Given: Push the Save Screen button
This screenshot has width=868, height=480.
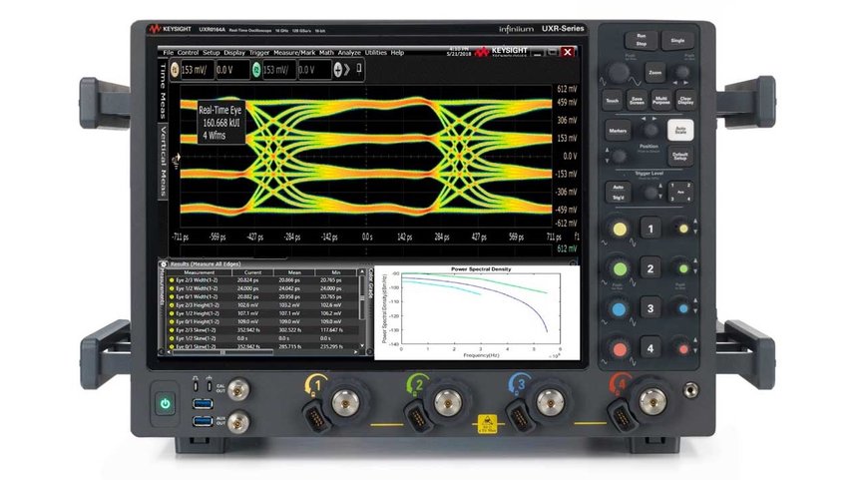Looking at the screenshot, I should (x=637, y=100).
